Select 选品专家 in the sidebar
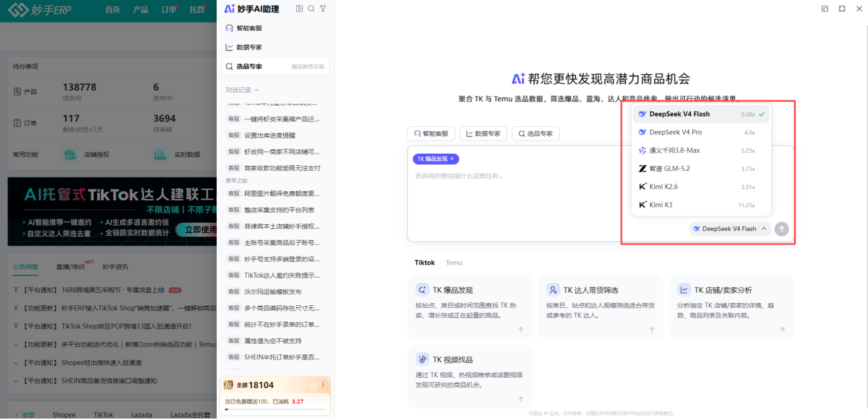 (275, 67)
